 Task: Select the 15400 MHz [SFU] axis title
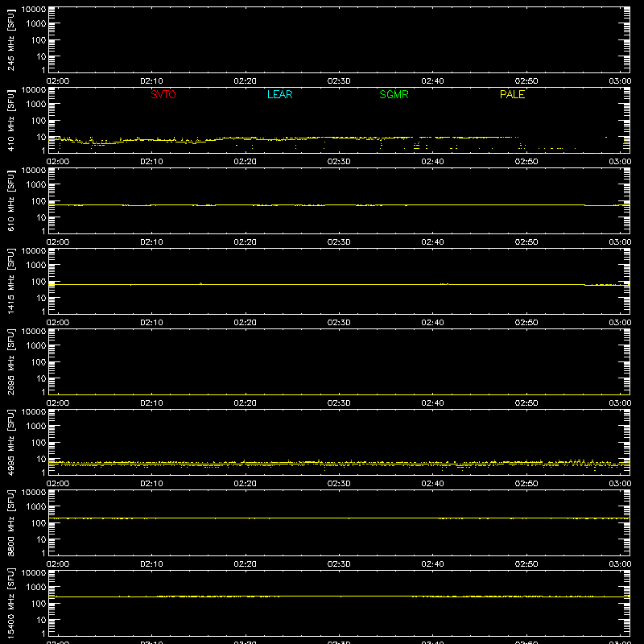(10, 603)
